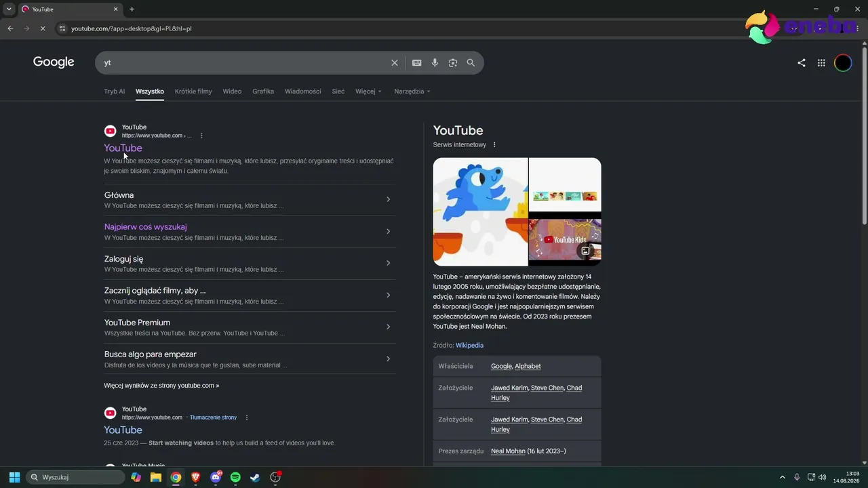Share this search results page
The width and height of the screenshot is (868, 488).
(802, 63)
